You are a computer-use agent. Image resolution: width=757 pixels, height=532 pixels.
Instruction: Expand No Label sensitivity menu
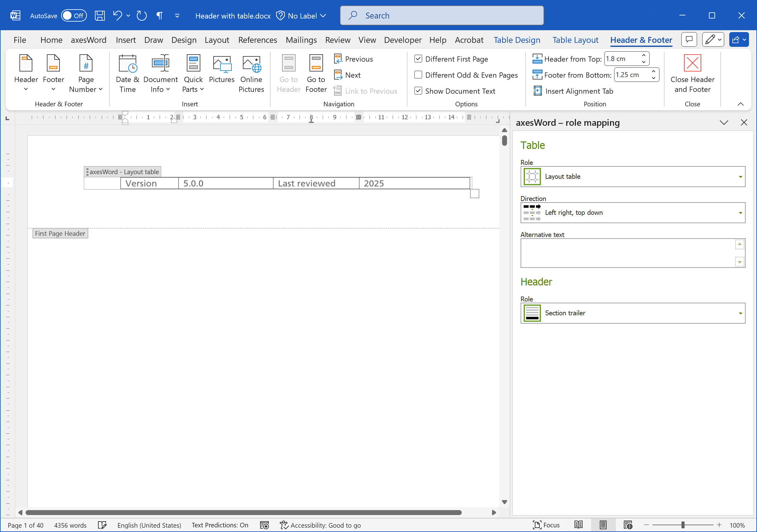click(x=301, y=15)
